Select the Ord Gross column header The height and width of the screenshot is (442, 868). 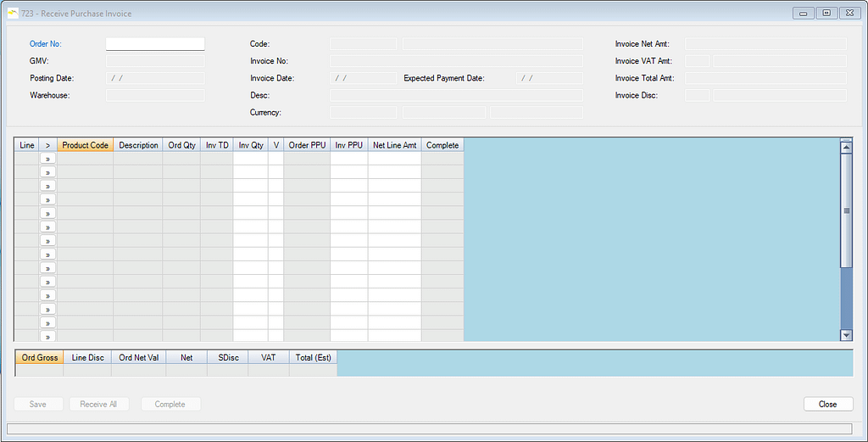pos(40,357)
